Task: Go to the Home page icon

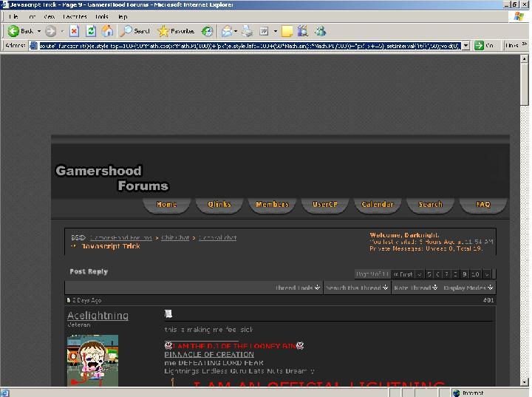Action: [x=108, y=31]
